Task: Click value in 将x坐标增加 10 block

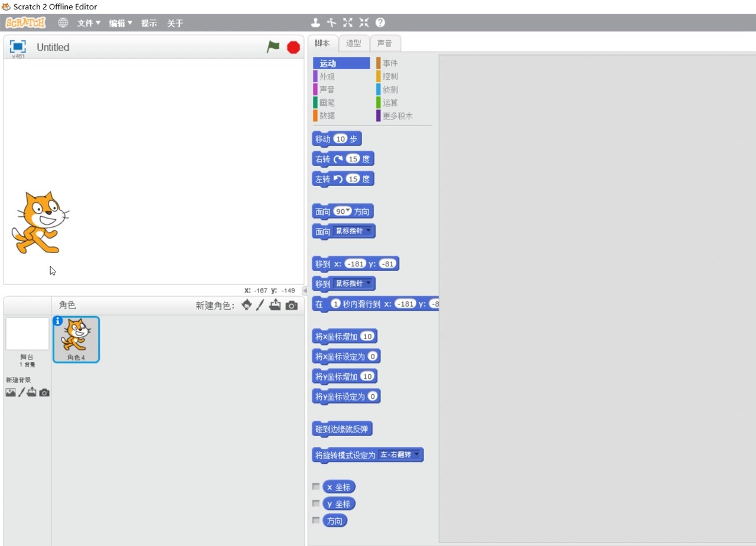Action: [x=367, y=336]
